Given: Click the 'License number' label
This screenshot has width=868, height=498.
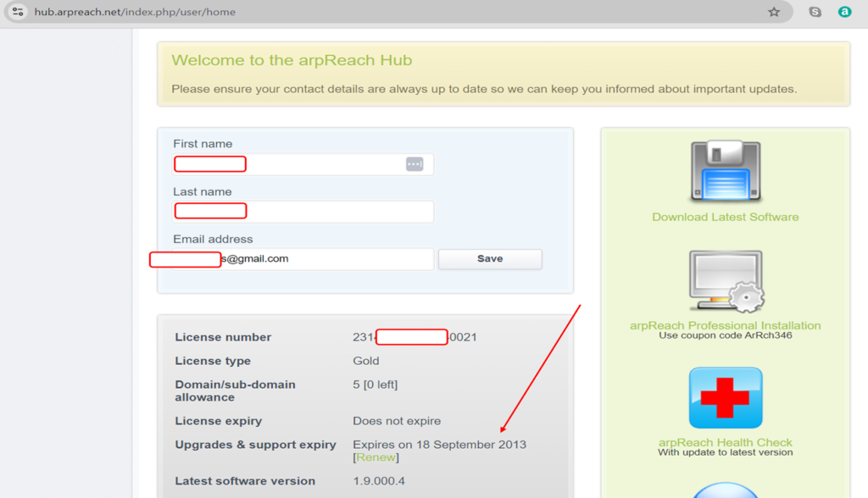Looking at the screenshot, I should pos(223,337).
